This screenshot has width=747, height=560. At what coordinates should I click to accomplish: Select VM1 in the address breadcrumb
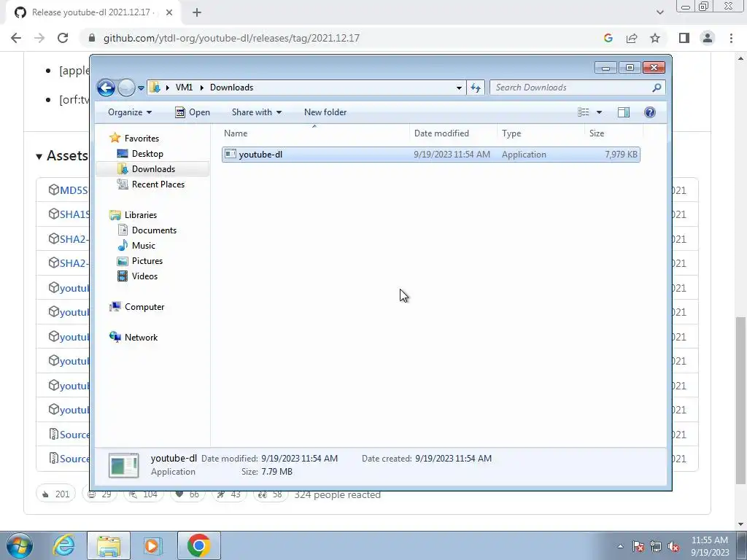click(184, 87)
